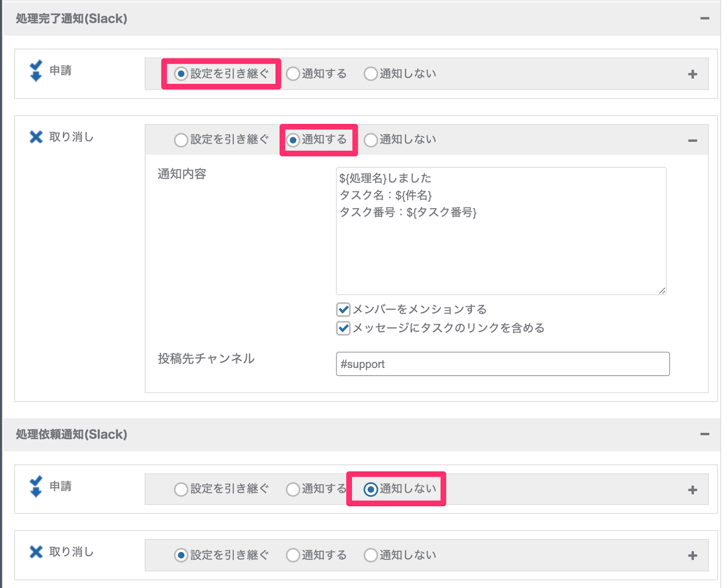This screenshot has width=728, height=588.
Task: Collapse the 処理依頼通知(Slack) section
Action: (x=705, y=434)
